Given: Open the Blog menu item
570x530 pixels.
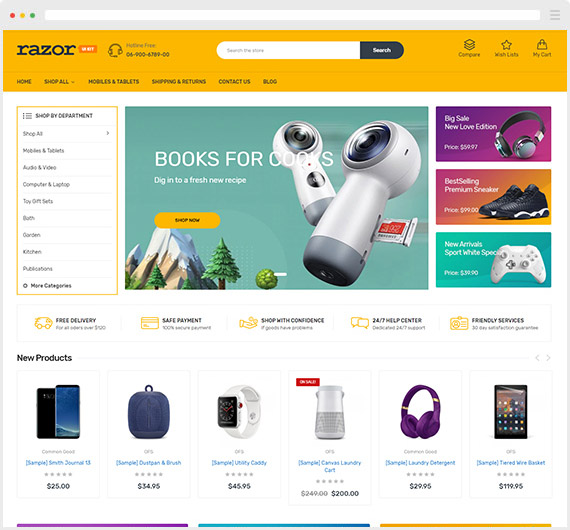Looking at the screenshot, I should (270, 82).
